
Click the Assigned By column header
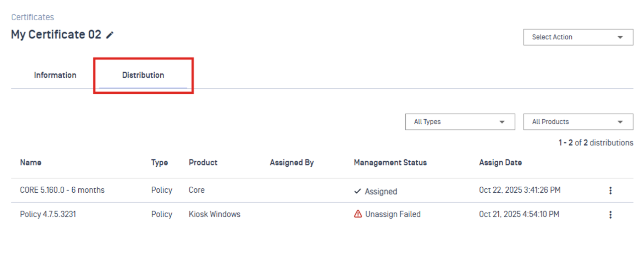point(292,162)
